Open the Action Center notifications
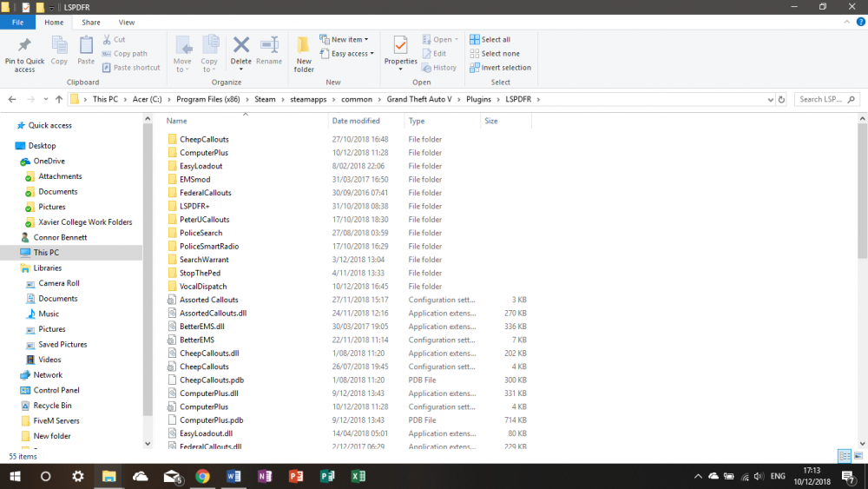Image resolution: width=868 pixels, height=489 pixels. [x=849, y=476]
